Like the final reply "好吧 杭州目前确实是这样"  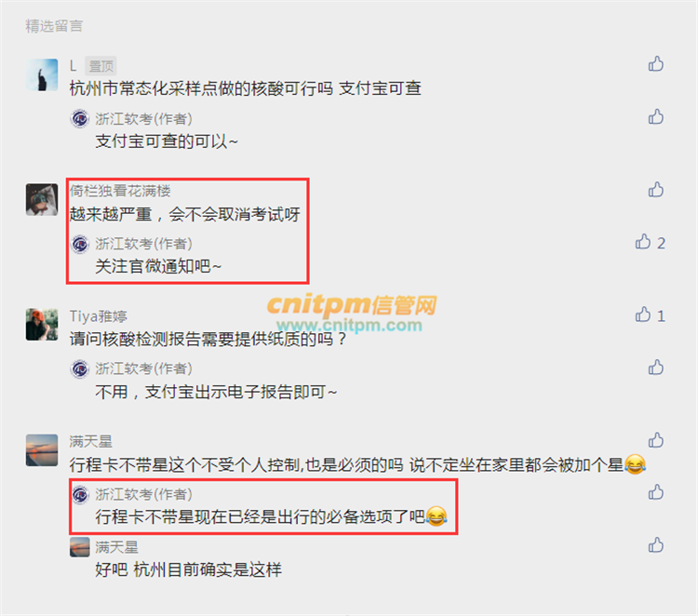656,544
